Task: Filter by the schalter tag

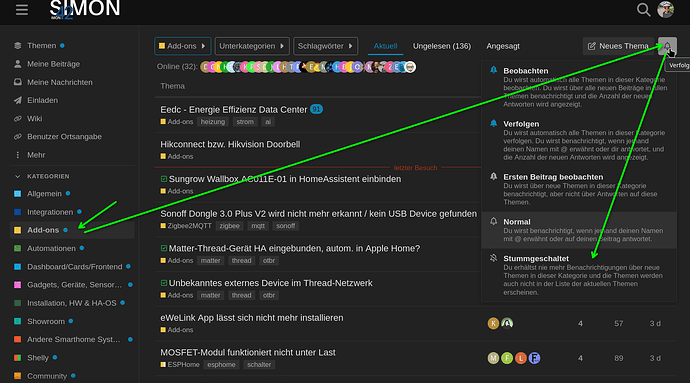Action: (x=259, y=365)
